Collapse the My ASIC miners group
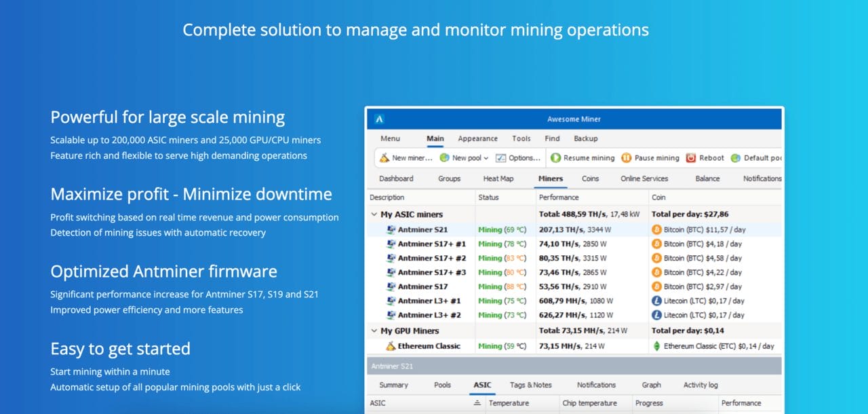Viewport: 868px width, 414px height. tap(374, 213)
